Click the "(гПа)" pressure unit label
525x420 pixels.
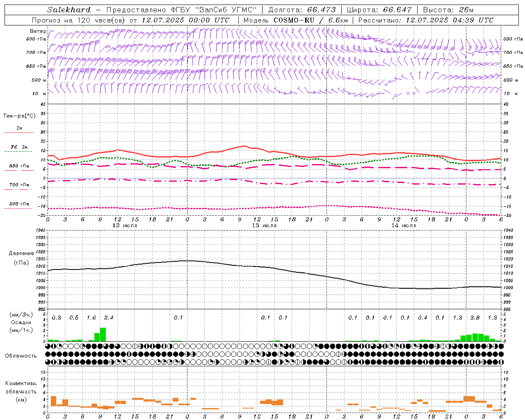pos(21,263)
